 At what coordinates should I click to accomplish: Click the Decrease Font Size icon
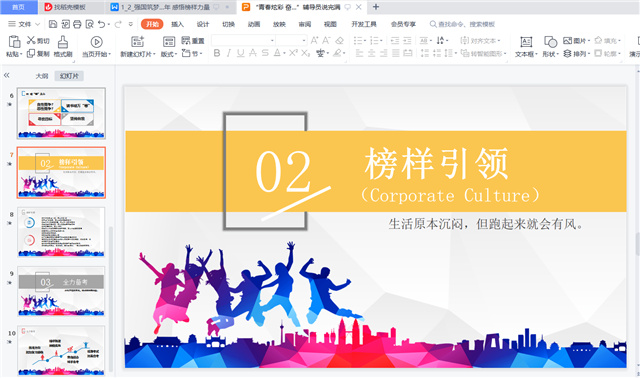tap(326, 40)
